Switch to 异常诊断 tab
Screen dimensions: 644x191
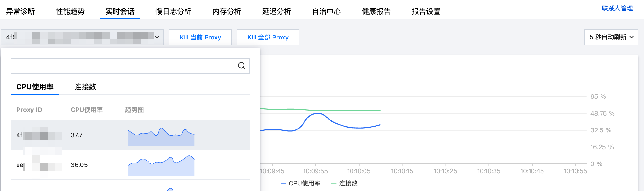pos(20,11)
